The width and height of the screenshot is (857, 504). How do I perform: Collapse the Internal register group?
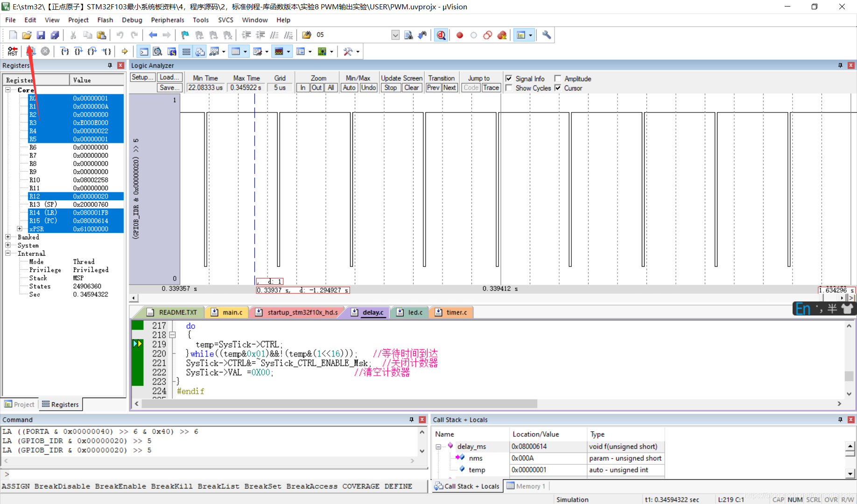tap(8, 253)
